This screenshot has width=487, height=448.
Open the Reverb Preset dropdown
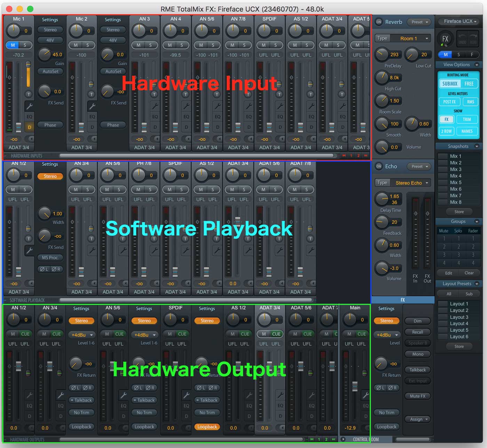pos(419,22)
